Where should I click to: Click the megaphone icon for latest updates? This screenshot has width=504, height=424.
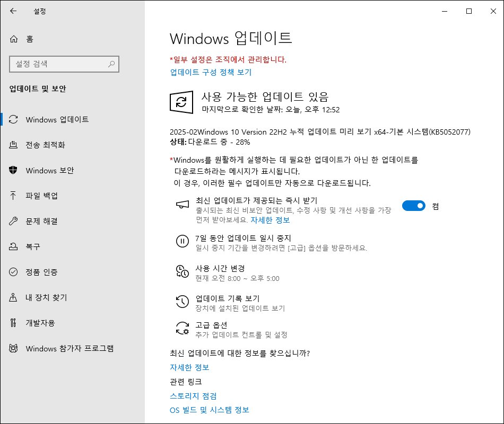point(183,204)
